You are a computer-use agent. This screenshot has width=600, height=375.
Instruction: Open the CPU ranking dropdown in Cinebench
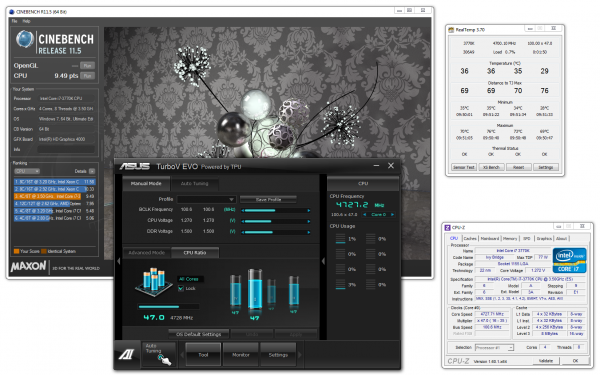(x=27, y=171)
